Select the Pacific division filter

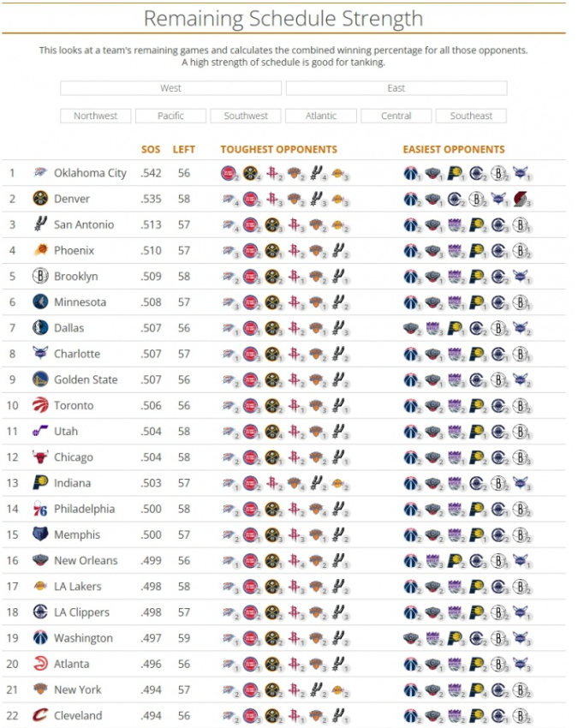click(x=170, y=116)
